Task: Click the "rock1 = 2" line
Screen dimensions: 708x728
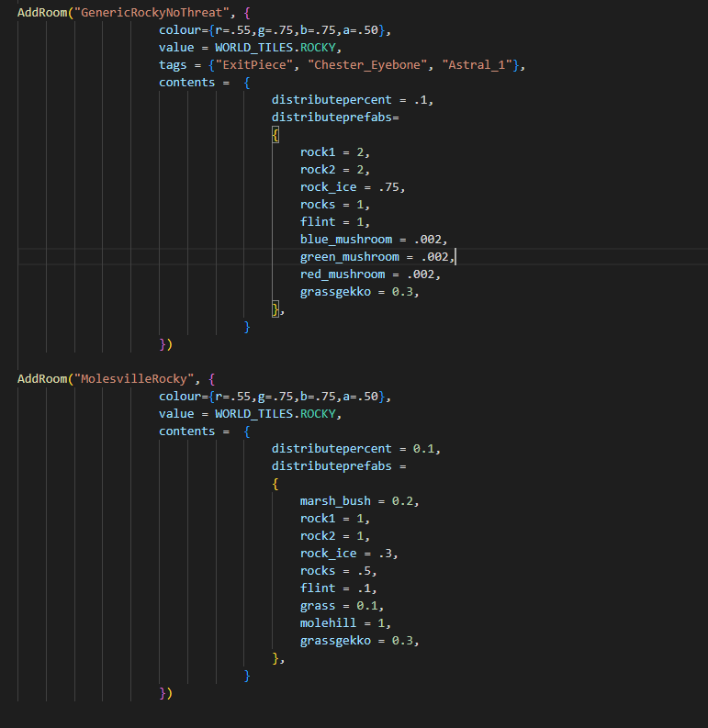Action: 334,151
